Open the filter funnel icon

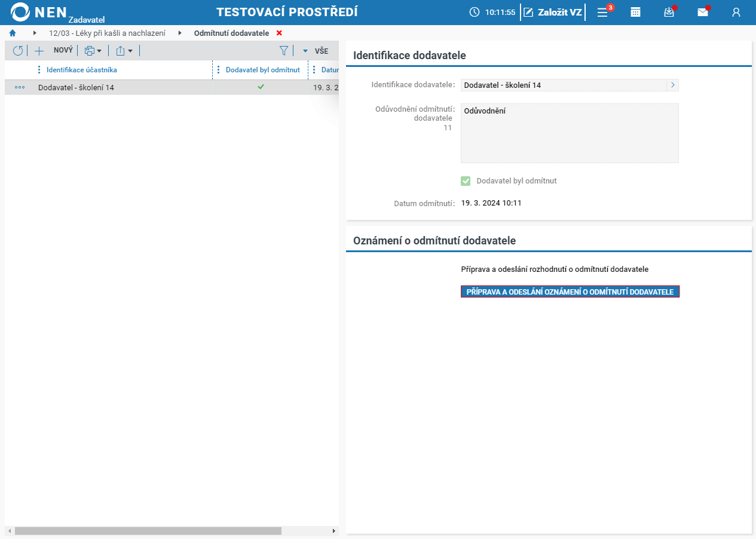284,51
